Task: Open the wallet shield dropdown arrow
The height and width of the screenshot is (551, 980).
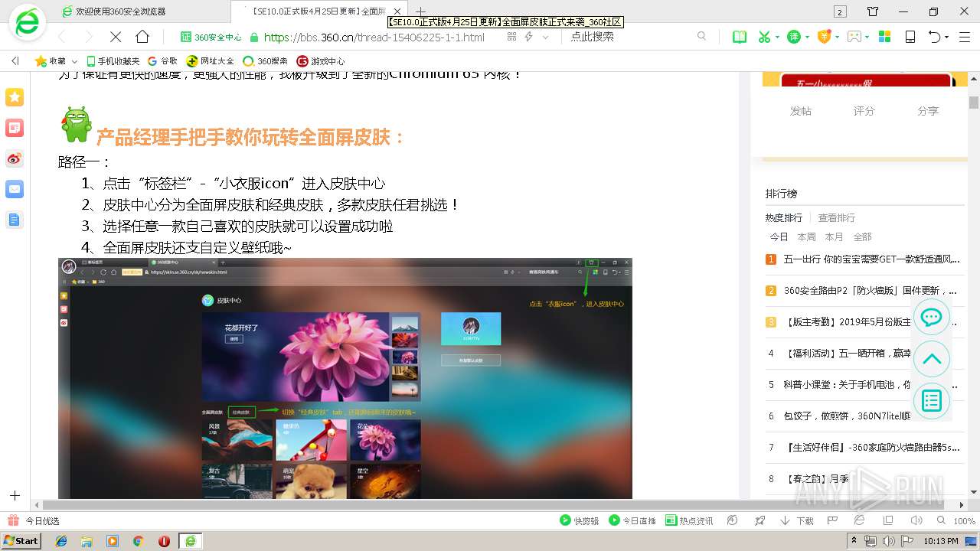Action: pos(838,37)
